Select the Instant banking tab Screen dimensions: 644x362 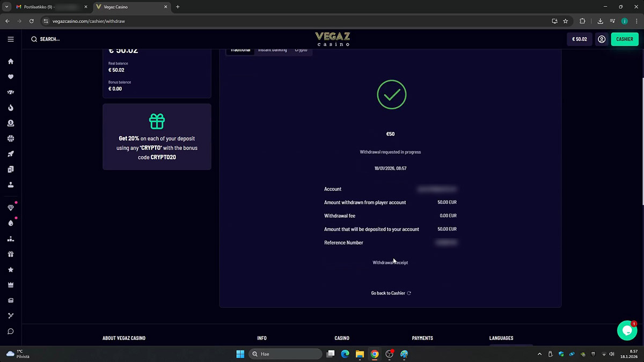click(x=273, y=50)
